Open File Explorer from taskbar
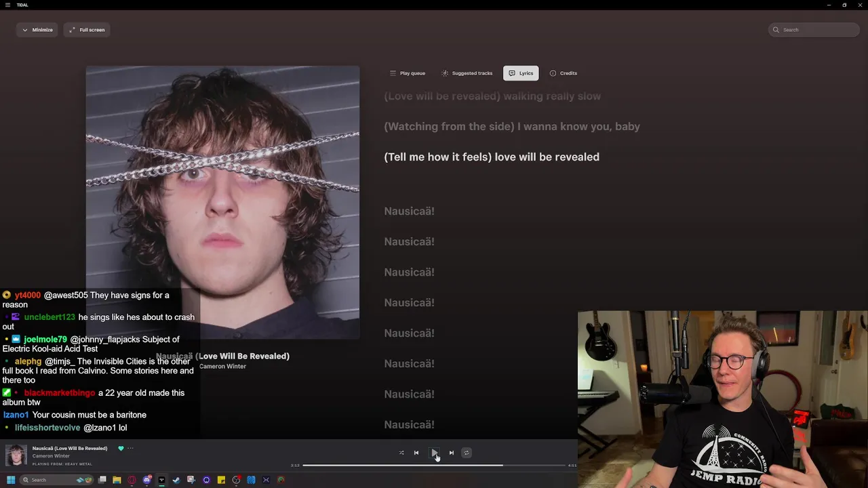This screenshot has width=868, height=488. coord(117,480)
